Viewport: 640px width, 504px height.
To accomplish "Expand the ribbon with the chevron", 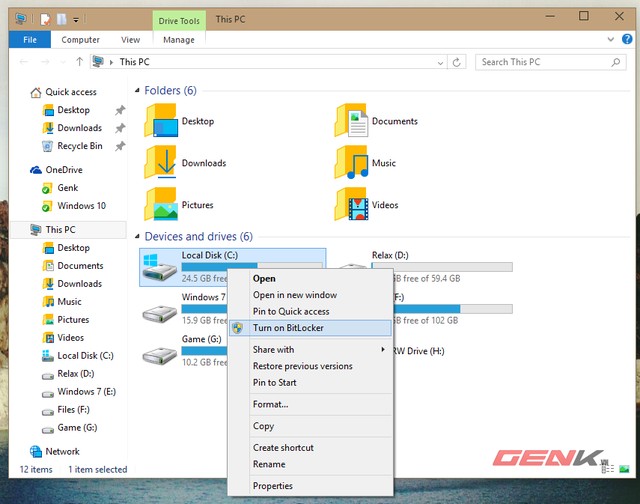I will coord(611,40).
